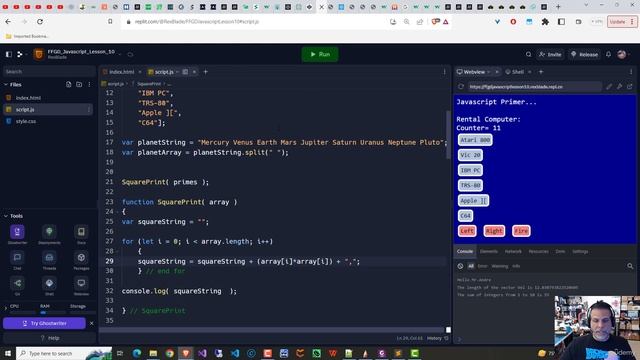Open the Packages tool
This screenshot has width=640, height=360.
point(81,260)
